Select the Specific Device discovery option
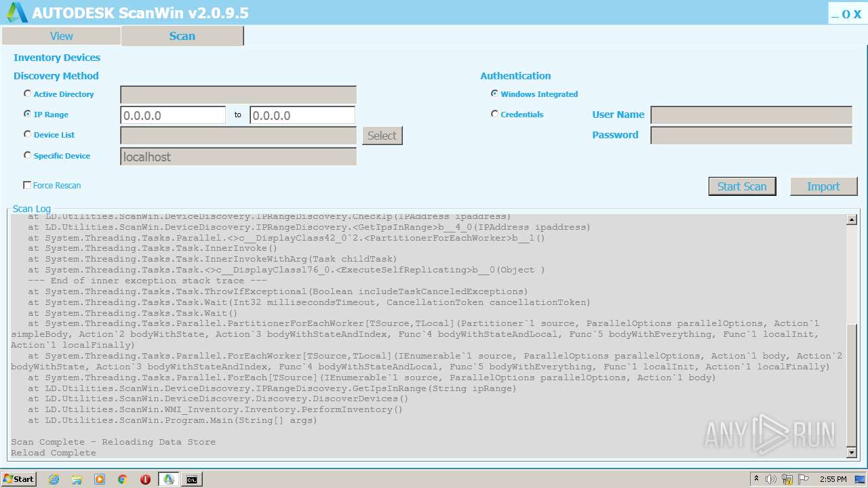868x488 pixels. click(x=27, y=155)
